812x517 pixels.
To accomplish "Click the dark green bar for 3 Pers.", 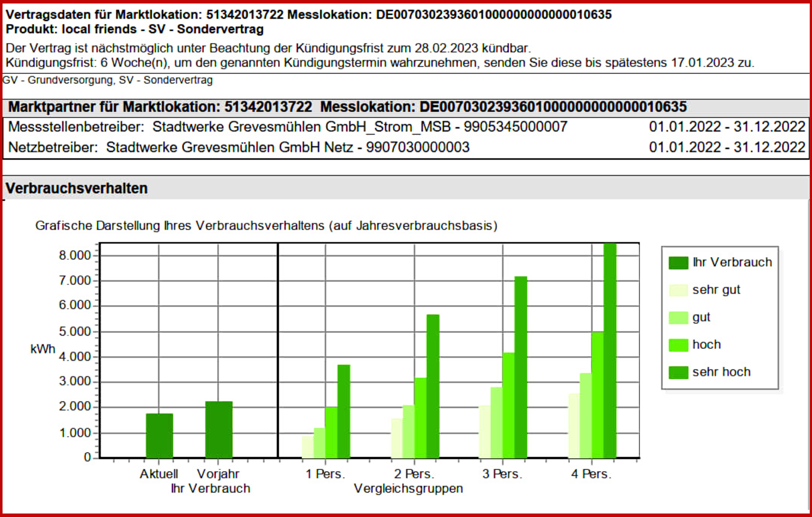I will [521, 367].
